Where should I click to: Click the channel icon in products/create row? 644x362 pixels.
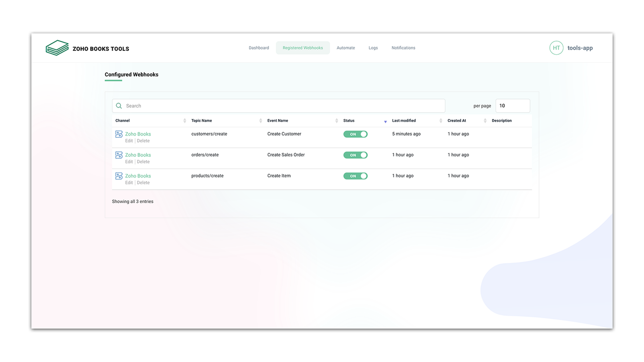119,176
